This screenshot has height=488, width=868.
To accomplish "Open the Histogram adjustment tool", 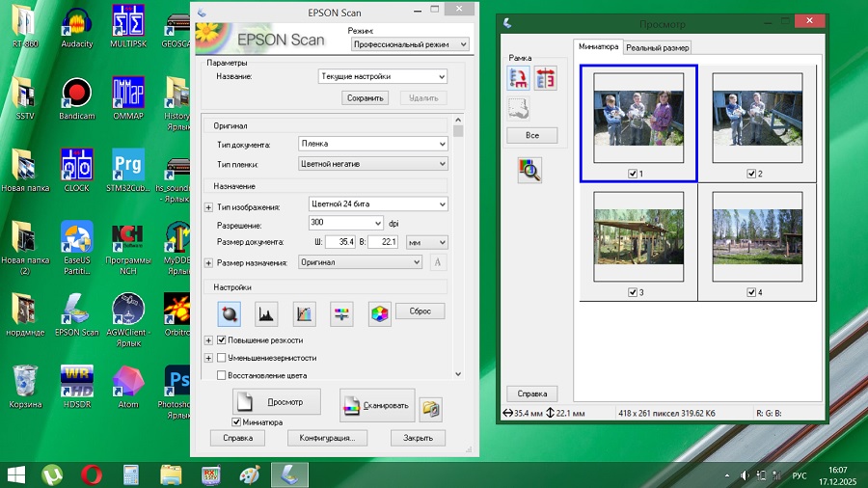I will point(266,312).
